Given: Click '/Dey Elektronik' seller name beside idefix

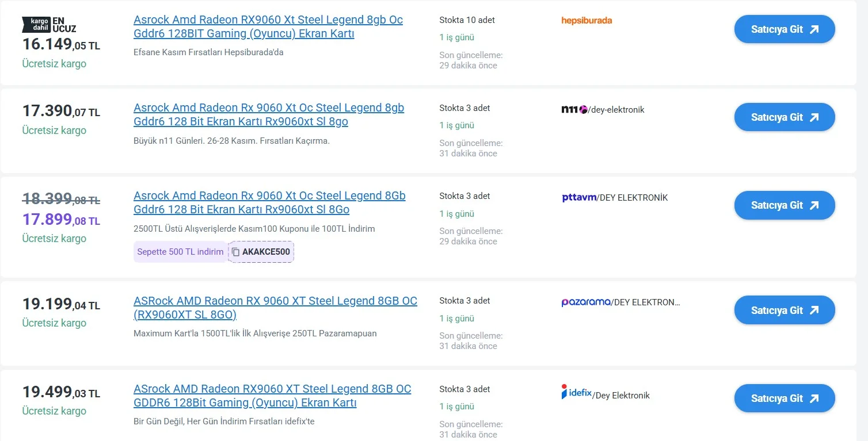Looking at the screenshot, I should (621, 396).
